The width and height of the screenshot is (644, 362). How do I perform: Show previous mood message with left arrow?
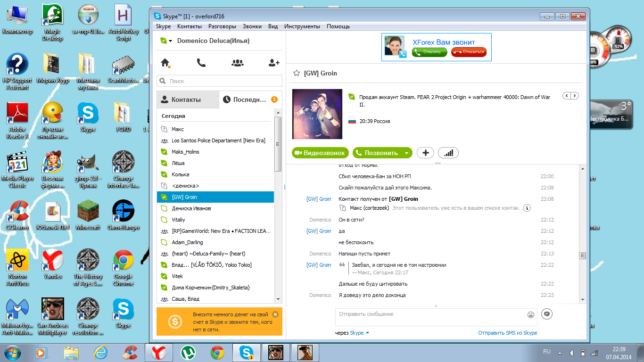pyautogui.click(x=567, y=96)
